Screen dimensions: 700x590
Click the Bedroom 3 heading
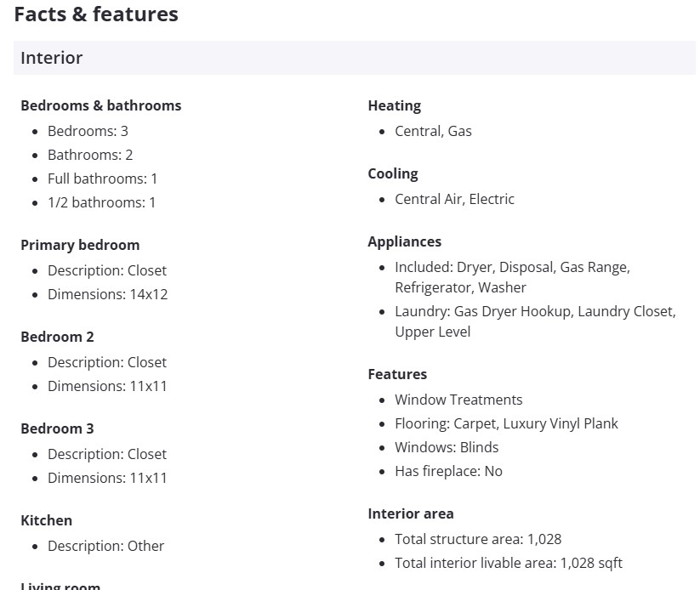click(x=57, y=428)
